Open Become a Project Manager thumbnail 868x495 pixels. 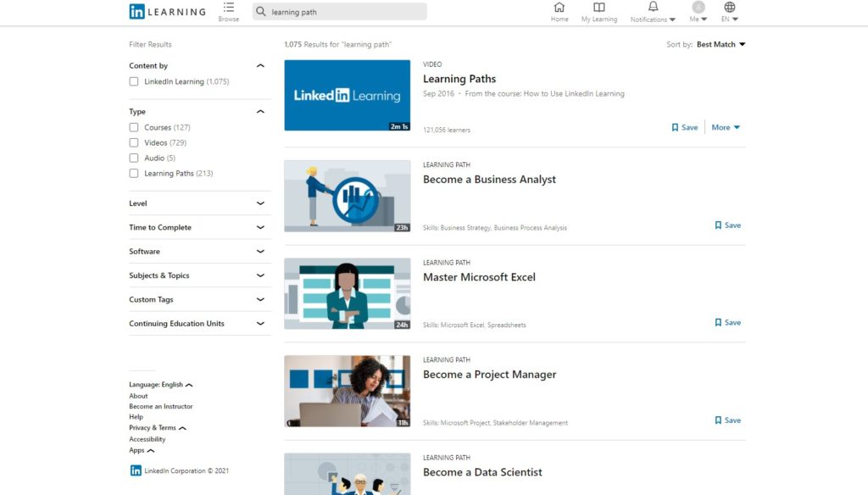tap(347, 391)
